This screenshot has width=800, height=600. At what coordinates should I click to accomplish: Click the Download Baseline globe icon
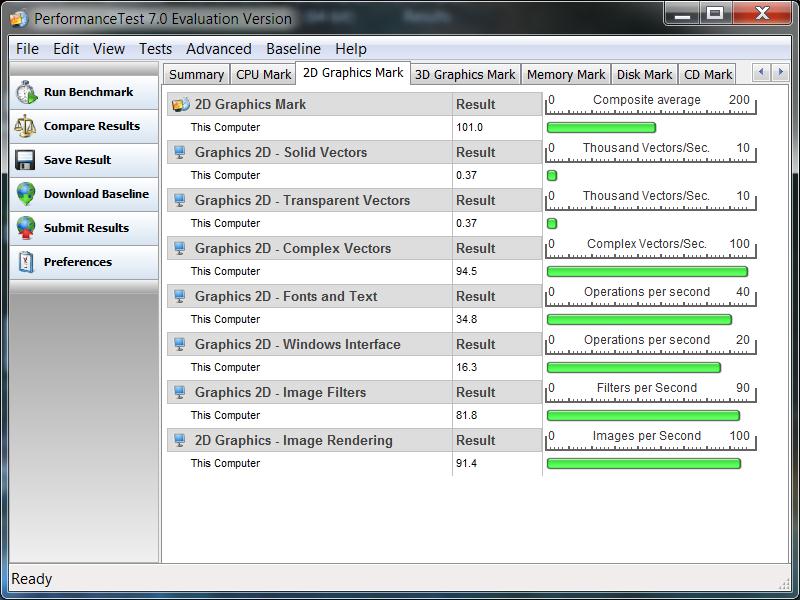tap(26, 194)
